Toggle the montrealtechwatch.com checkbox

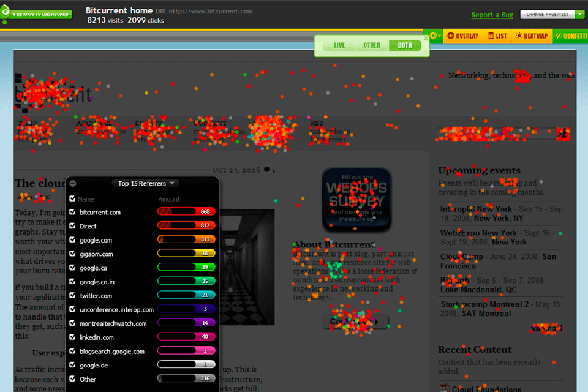click(72, 323)
